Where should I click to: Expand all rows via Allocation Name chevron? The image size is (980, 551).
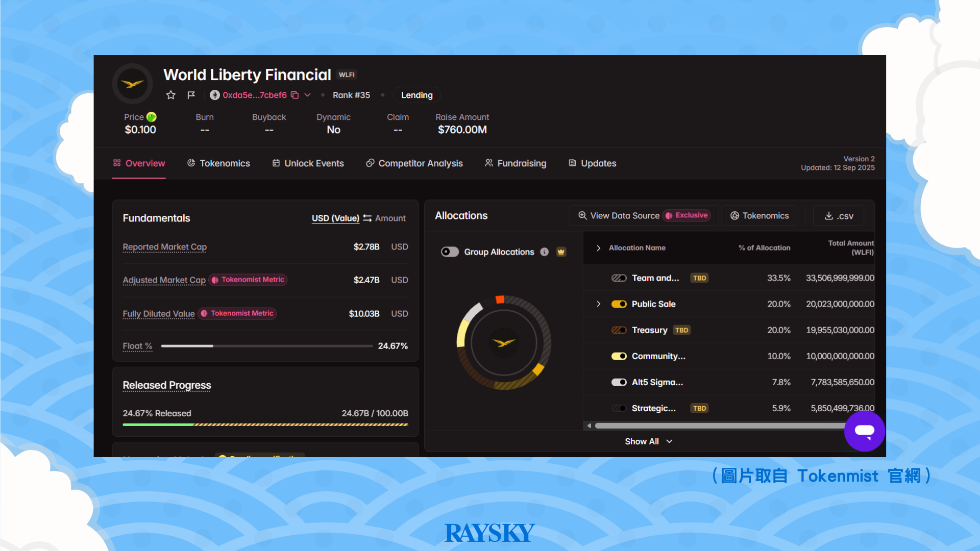coord(598,248)
